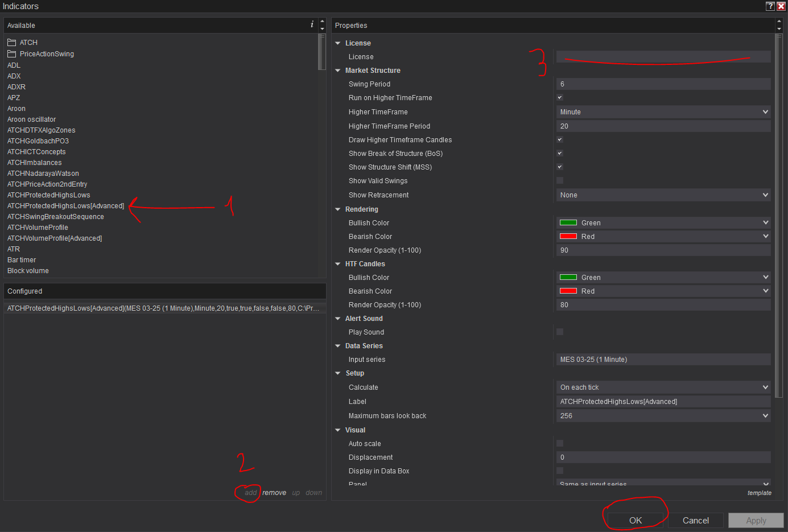This screenshot has width=788, height=532.
Task: Open the Show Retracement dropdown
Action: pos(663,195)
